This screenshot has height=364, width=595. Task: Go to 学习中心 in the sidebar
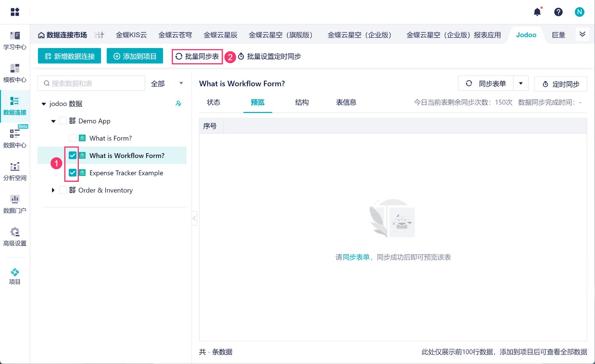coord(15,41)
